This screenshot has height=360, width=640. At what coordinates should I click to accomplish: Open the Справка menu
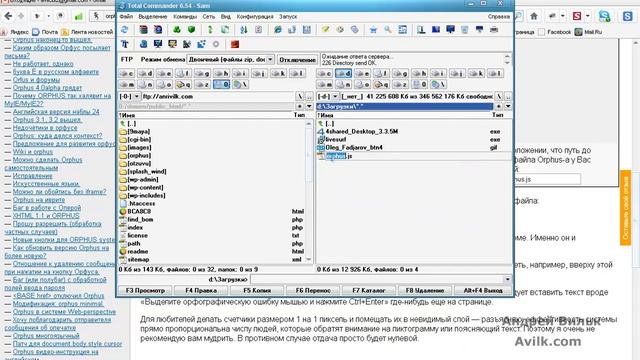[498, 17]
